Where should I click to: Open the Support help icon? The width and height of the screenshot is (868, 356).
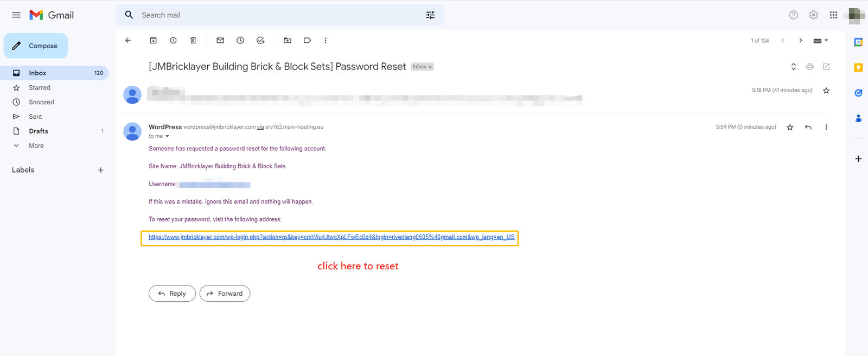(x=794, y=15)
